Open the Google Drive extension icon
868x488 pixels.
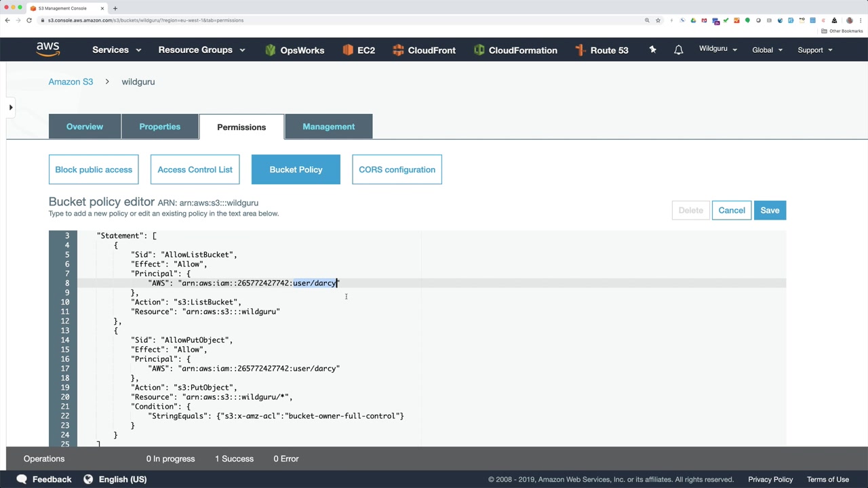(x=693, y=20)
